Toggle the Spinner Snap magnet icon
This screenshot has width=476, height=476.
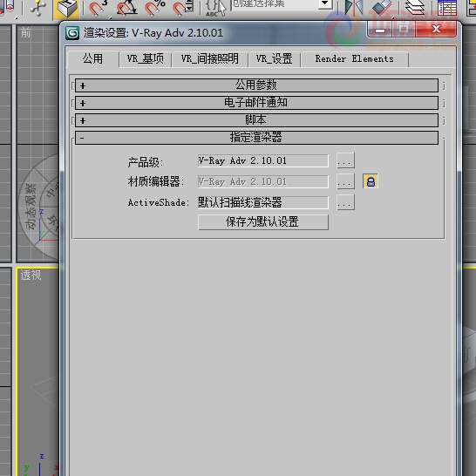tap(183, 8)
